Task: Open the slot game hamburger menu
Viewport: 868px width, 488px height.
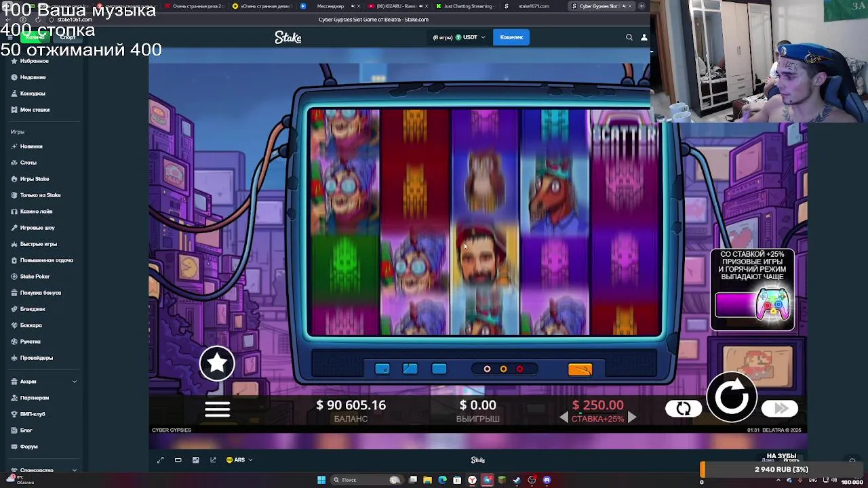Action: click(217, 409)
